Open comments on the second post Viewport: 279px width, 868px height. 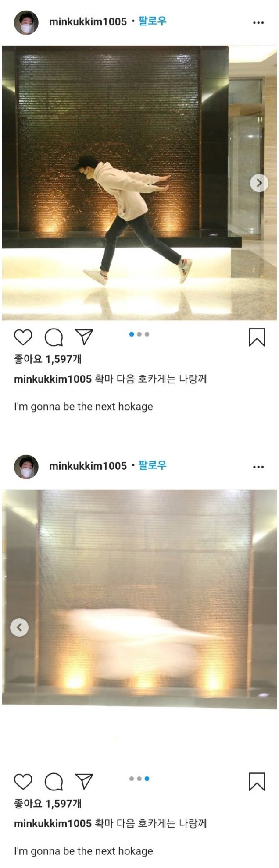(54, 782)
